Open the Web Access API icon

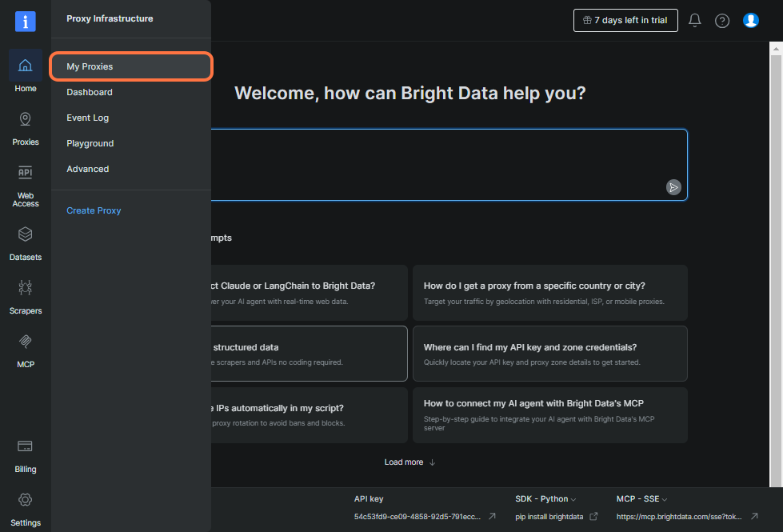click(x=25, y=172)
